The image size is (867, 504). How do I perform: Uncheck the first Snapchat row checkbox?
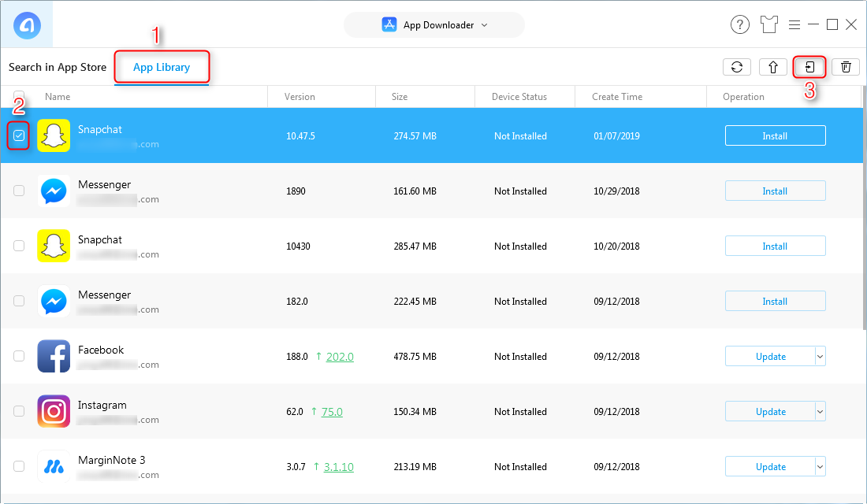tap(20, 136)
